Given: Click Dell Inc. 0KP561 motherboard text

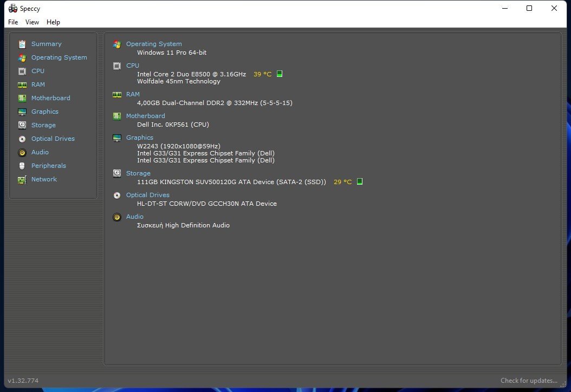Looking at the screenshot, I should [x=173, y=125].
